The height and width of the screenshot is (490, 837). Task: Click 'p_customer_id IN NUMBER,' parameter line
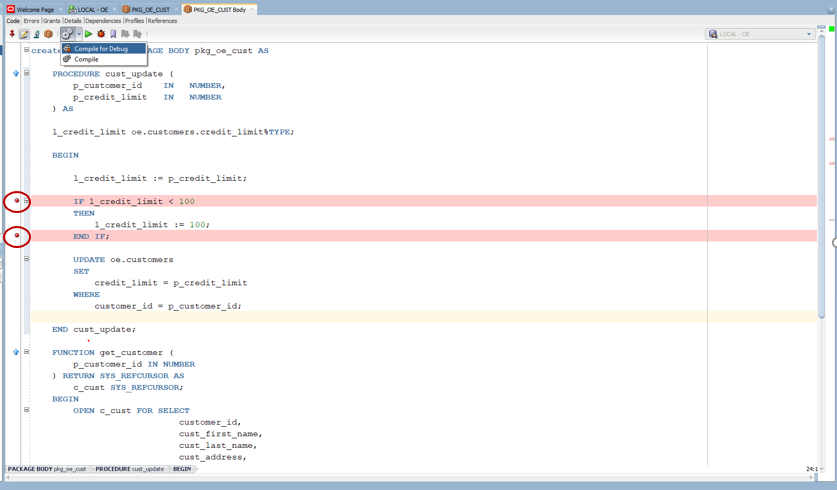149,85
